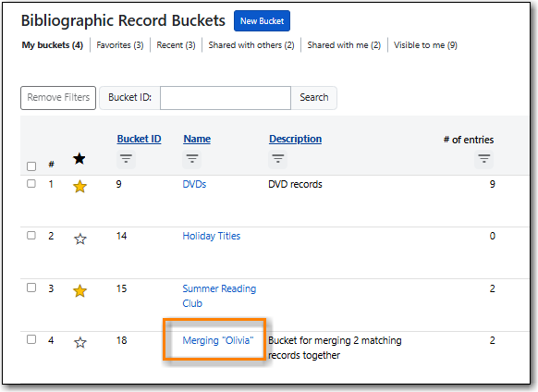Toggle Summer Reading Club favorite star
The image size is (538, 392).
(x=79, y=290)
